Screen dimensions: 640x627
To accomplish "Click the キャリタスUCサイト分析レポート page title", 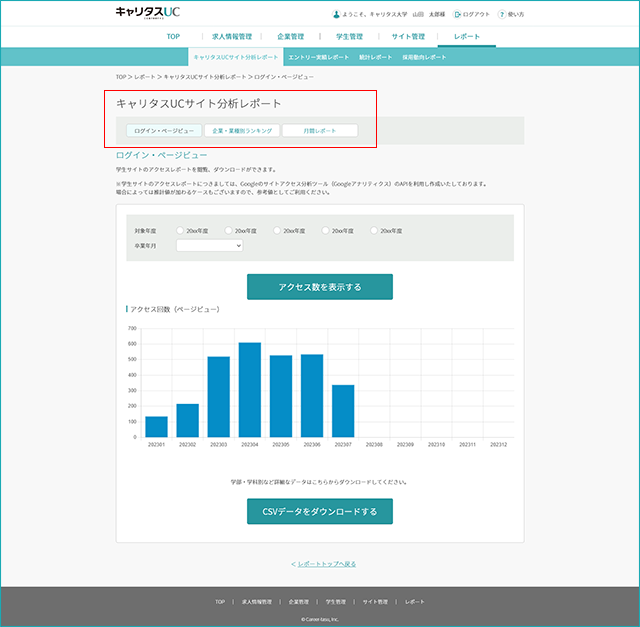I will pyautogui.click(x=199, y=104).
